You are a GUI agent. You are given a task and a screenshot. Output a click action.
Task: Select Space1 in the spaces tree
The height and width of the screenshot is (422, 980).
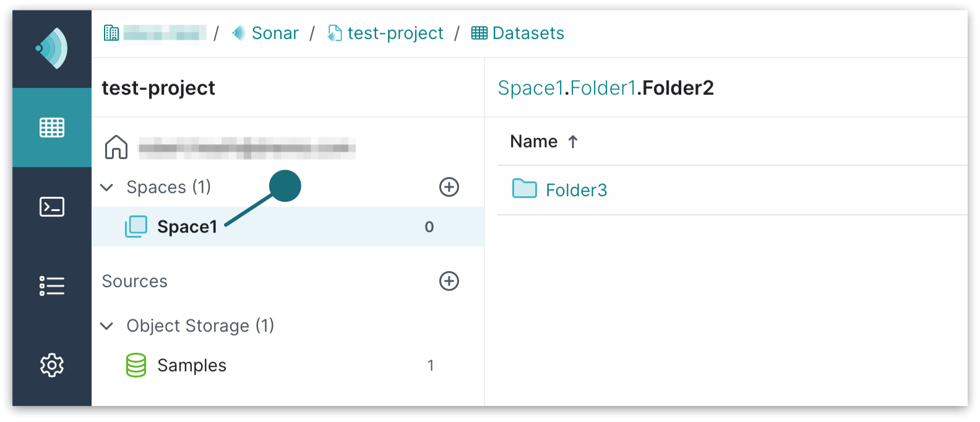[x=187, y=226]
